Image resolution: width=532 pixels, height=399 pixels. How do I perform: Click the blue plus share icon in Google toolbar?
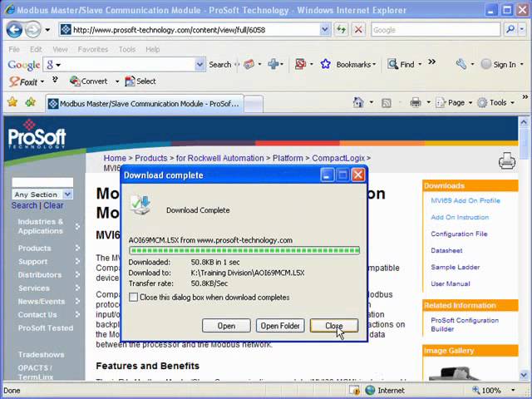point(273,64)
